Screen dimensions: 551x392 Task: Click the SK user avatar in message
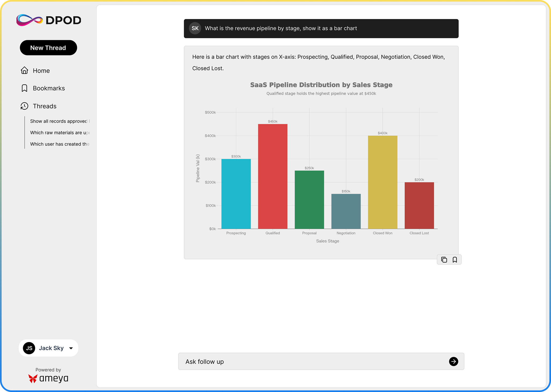coord(195,28)
